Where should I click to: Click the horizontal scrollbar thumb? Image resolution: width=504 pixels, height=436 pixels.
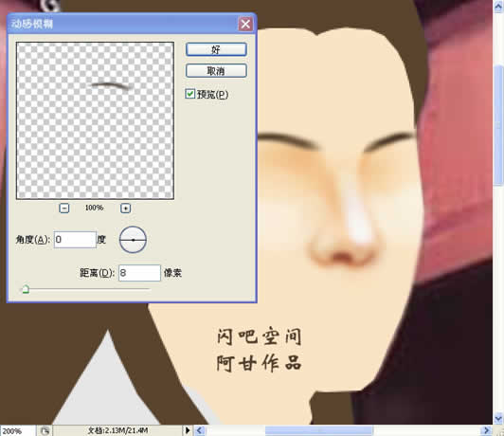click(x=319, y=430)
